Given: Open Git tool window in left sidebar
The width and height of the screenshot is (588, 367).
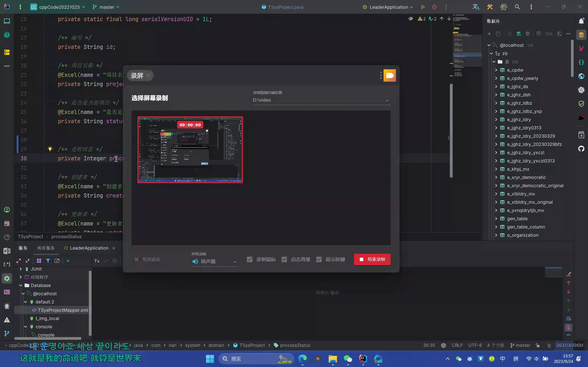Looking at the screenshot, I should coord(7,334).
